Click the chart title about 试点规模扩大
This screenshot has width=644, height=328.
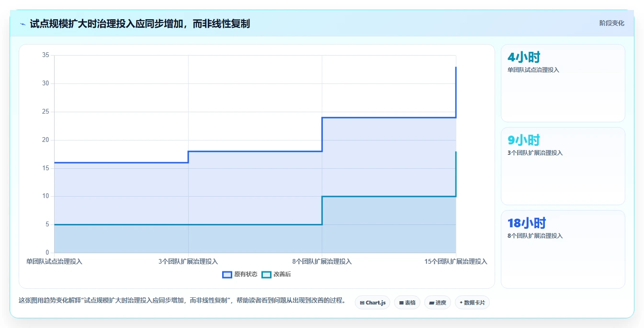coord(140,23)
